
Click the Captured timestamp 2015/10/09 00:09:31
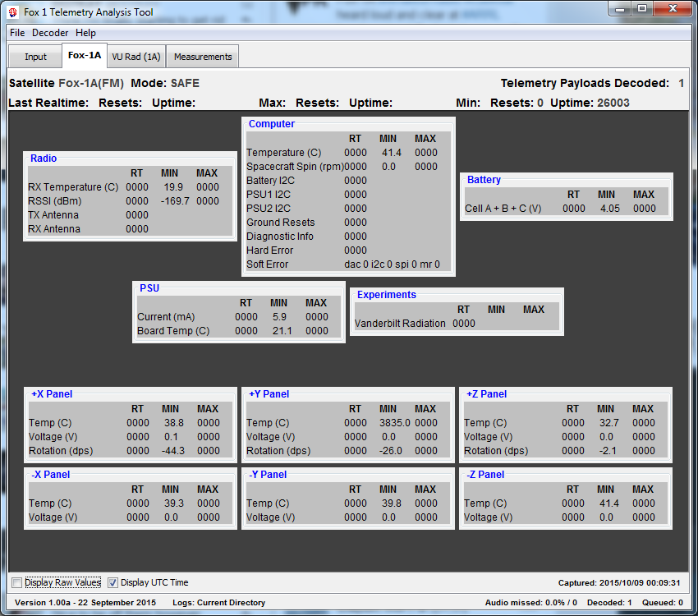click(619, 583)
